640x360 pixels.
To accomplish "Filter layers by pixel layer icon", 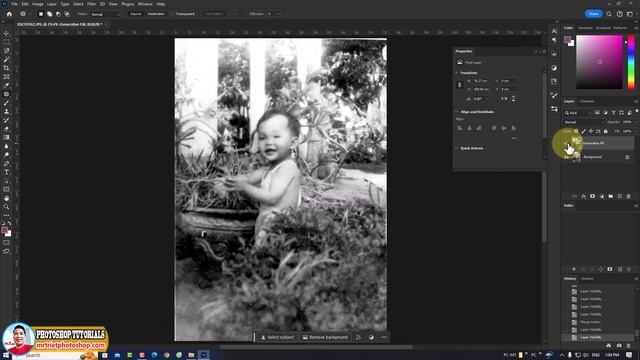I will coord(597,113).
